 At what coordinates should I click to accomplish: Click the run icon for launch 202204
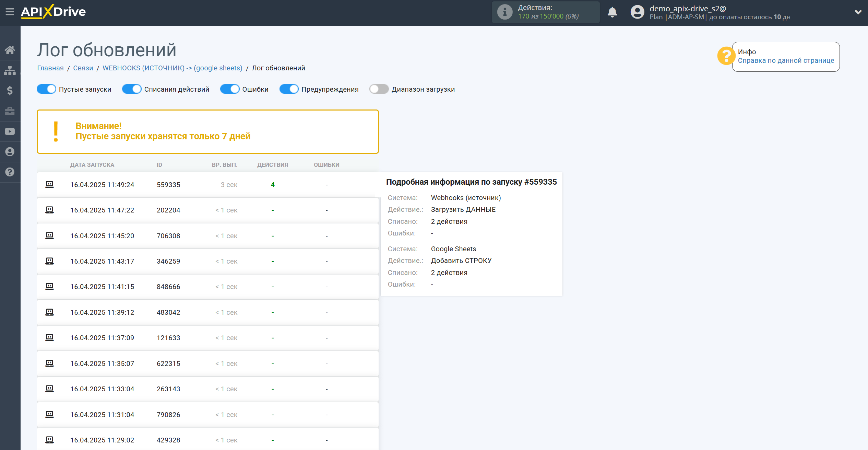(50, 210)
